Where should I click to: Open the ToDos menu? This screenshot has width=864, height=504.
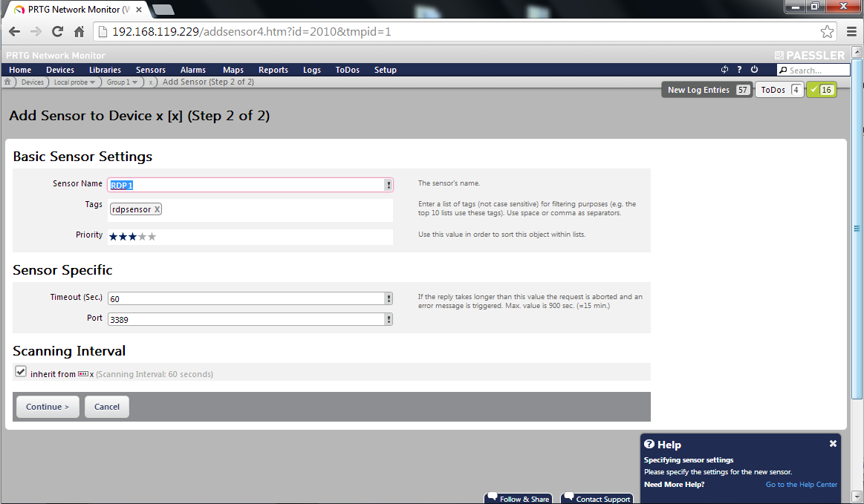(x=347, y=70)
